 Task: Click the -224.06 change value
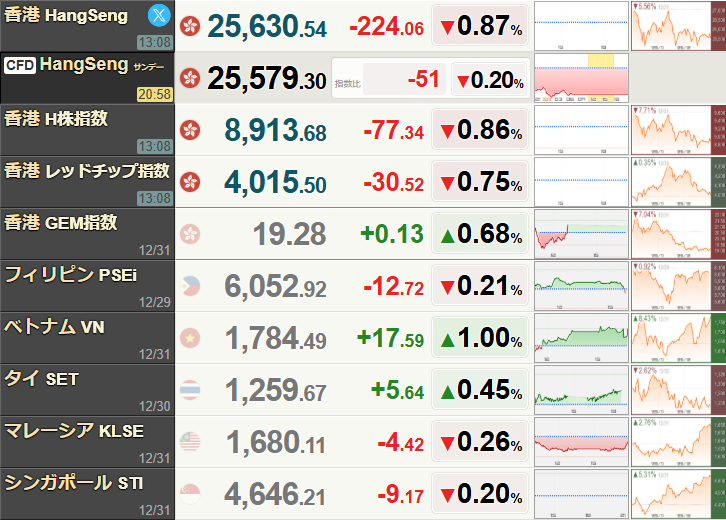387,27
